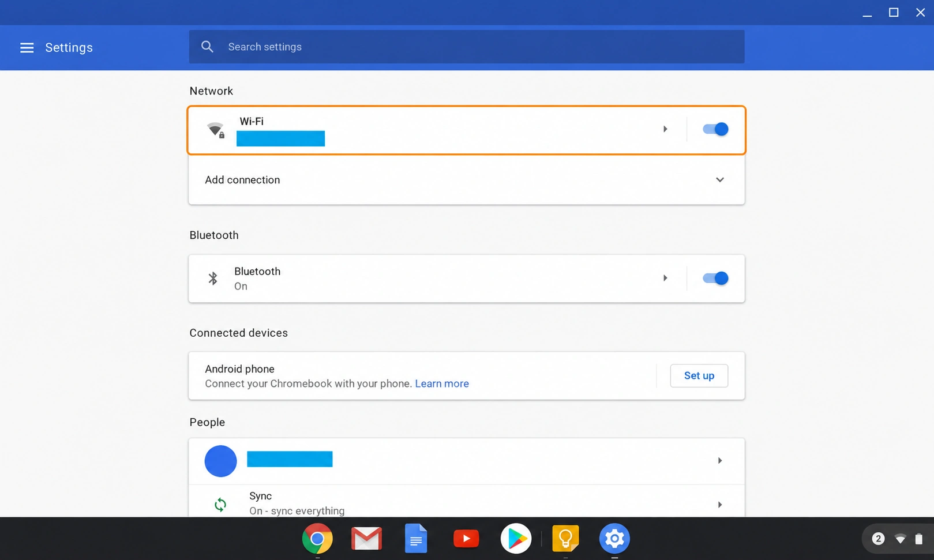
Task: Click Settings gear in the shelf
Action: (x=614, y=539)
